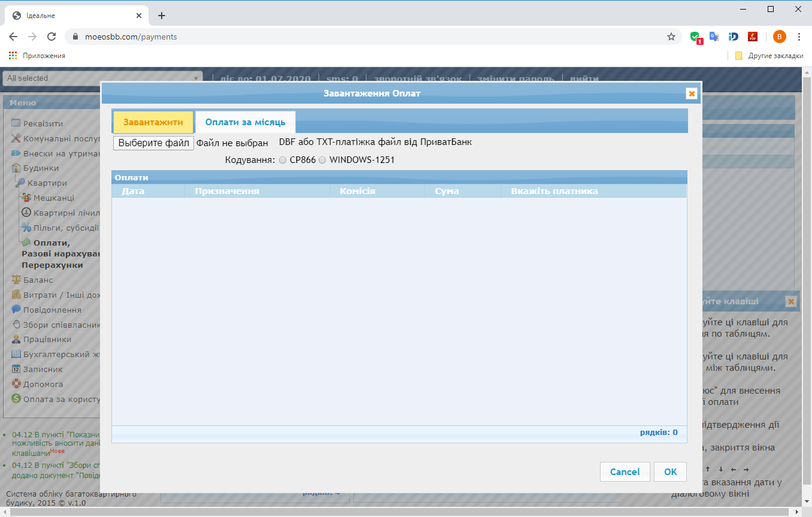Reload the page
Screen dimensions: 812x517
(x=51, y=37)
